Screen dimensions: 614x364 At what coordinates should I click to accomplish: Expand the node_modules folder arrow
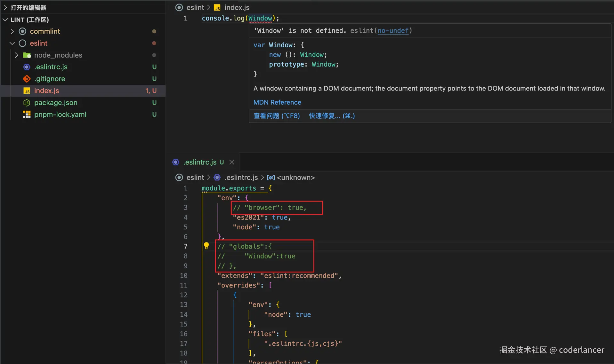17,55
